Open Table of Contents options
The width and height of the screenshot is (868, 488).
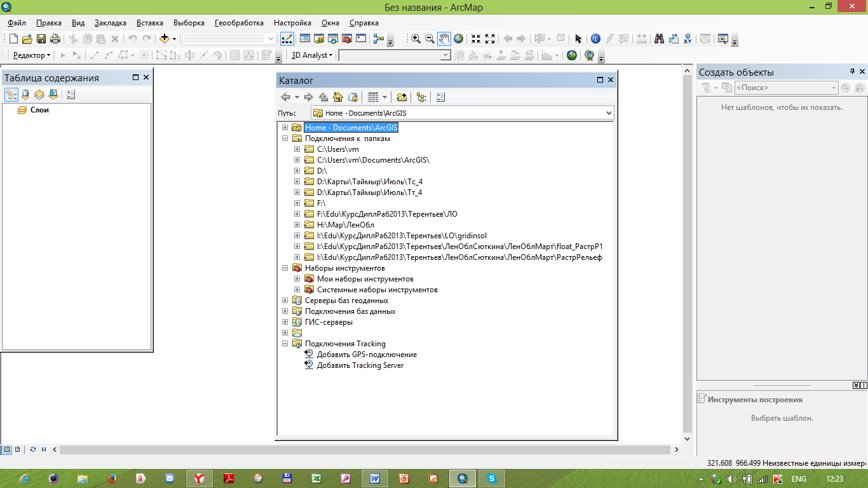(x=71, y=95)
